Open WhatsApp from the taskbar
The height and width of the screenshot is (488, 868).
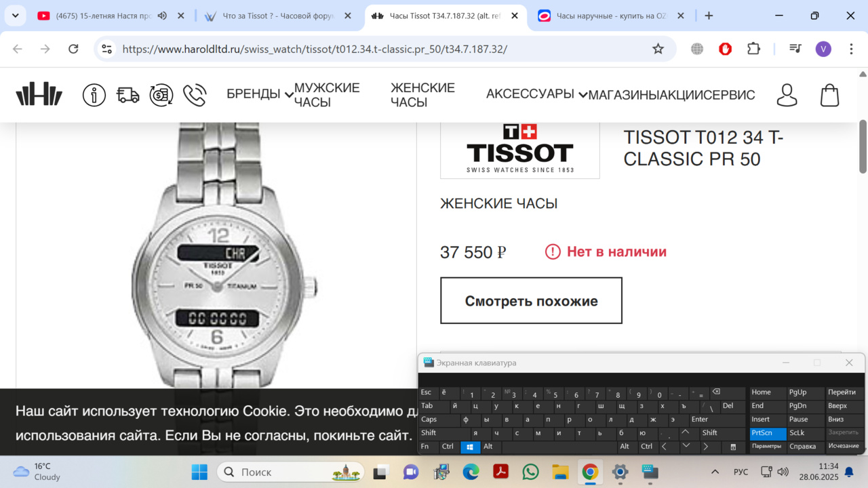tap(530, 472)
